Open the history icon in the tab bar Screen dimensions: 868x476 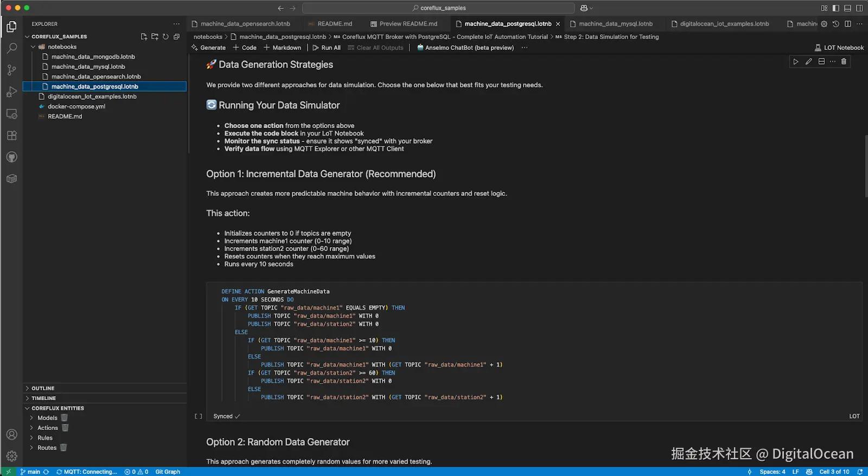(x=836, y=24)
